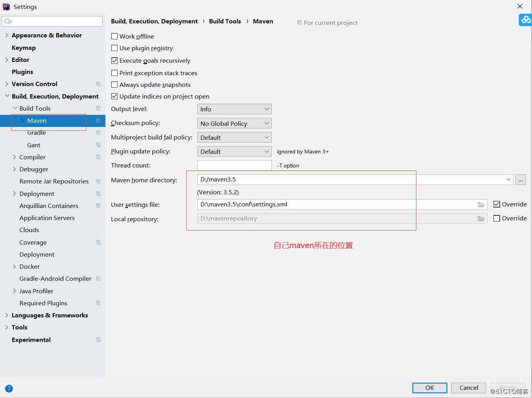Select Java Profiler in the tree

pos(36,291)
